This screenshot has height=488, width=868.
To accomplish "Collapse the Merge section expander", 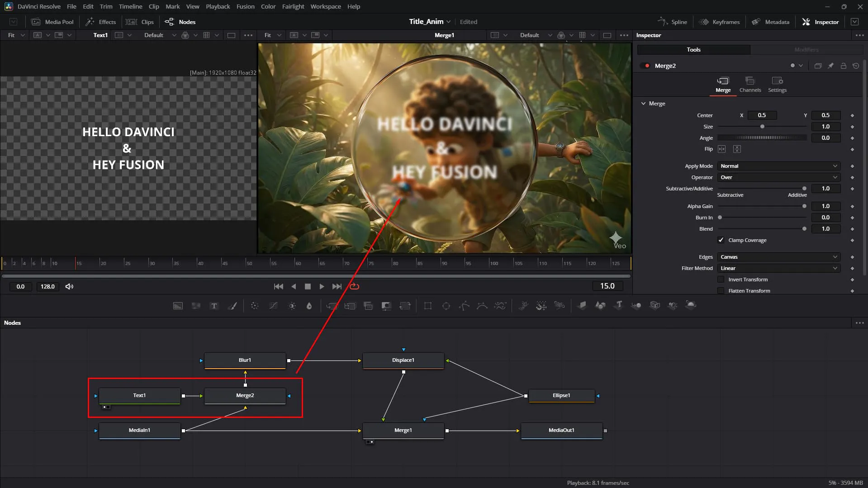I will [643, 104].
